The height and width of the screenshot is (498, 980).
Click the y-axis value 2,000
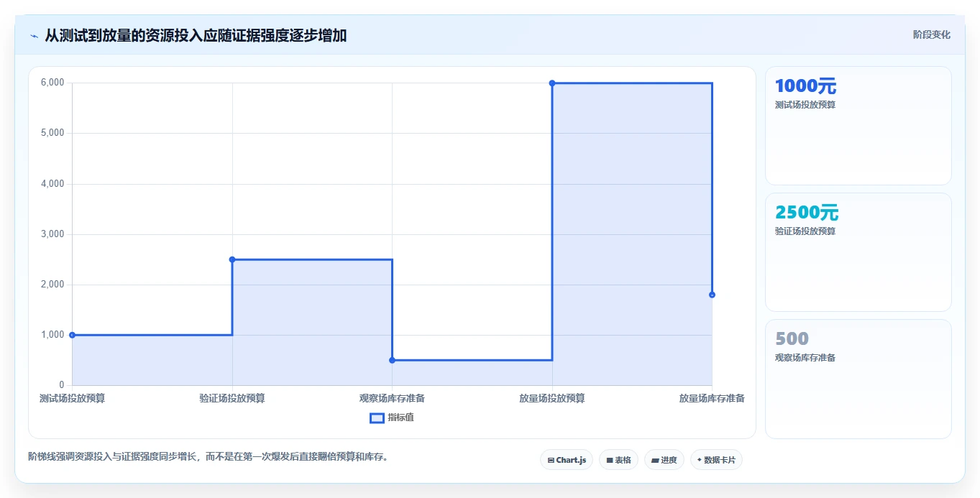[x=52, y=285]
